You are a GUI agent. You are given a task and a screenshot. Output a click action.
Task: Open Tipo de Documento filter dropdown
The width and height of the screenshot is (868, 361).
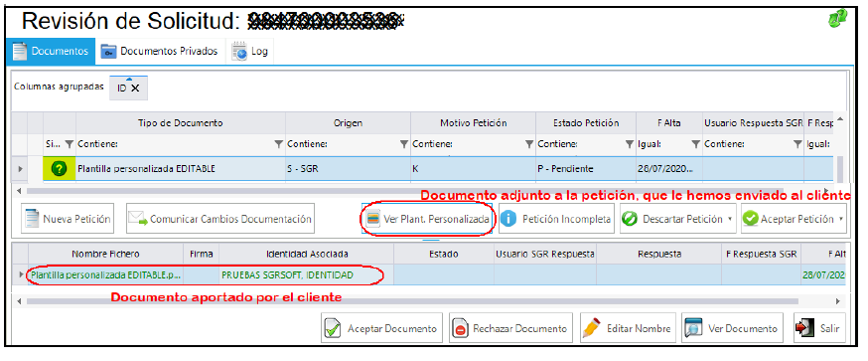278,144
